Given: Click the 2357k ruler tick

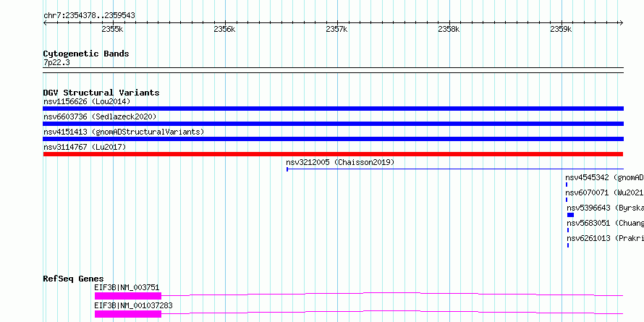Looking at the screenshot, I should (x=336, y=30).
